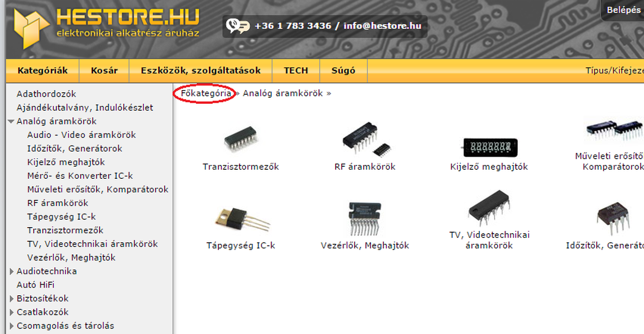
Task: Open the Súgó help menu
Action: point(343,71)
